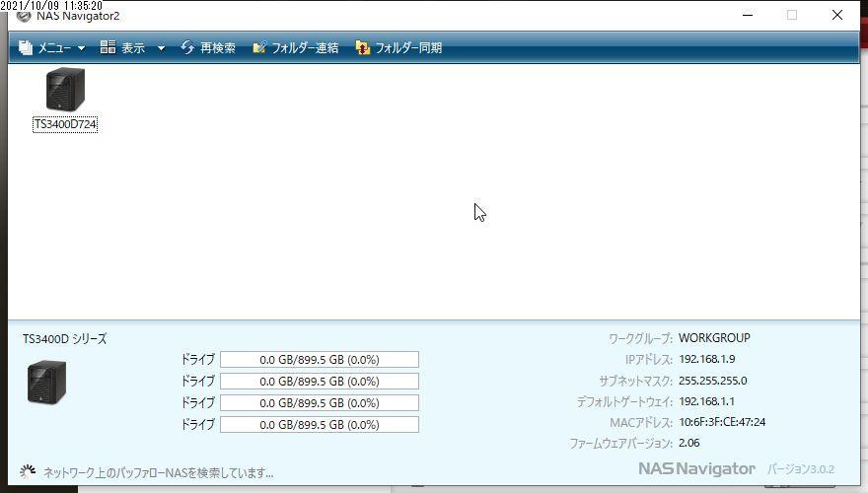Maximize the NAS Navigator2 window
The height and width of the screenshot is (493, 868).
pyautogui.click(x=792, y=15)
